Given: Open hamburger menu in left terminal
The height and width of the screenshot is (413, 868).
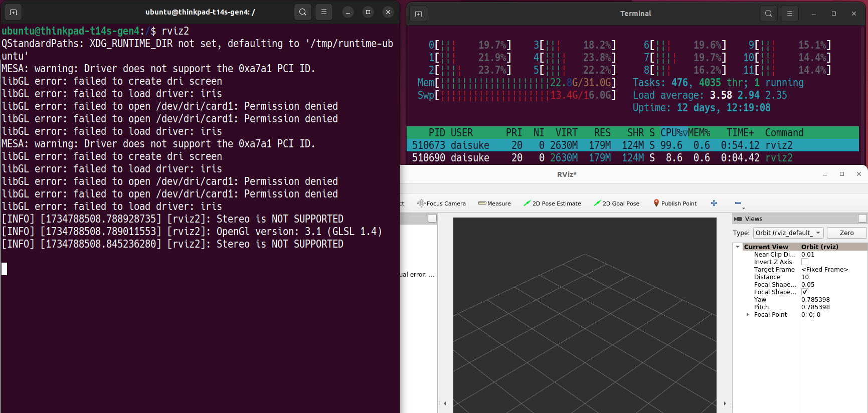Looking at the screenshot, I should (x=324, y=12).
